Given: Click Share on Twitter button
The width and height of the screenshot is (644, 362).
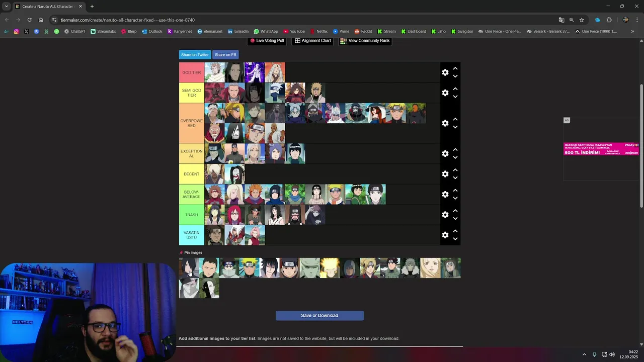Looking at the screenshot, I should tap(195, 55).
